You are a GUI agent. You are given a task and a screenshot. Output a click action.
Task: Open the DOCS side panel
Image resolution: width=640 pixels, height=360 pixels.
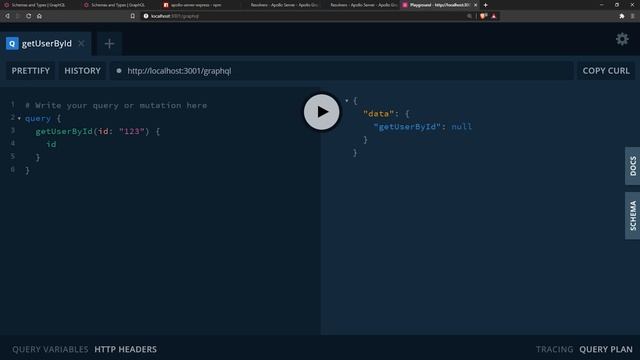pyautogui.click(x=632, y=166)
